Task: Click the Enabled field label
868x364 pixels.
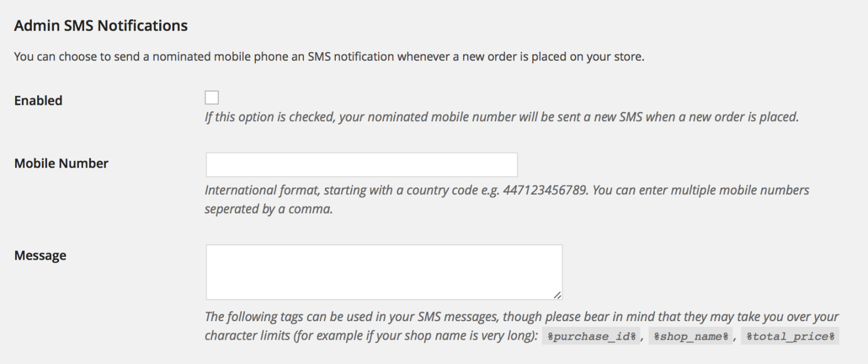Action: [38, 100]
